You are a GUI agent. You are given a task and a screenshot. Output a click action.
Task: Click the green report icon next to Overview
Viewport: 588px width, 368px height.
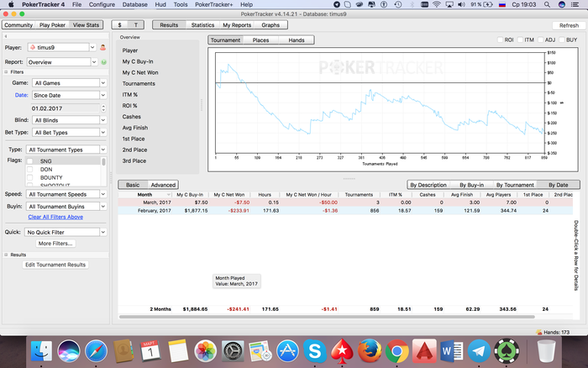pos(103,62)
